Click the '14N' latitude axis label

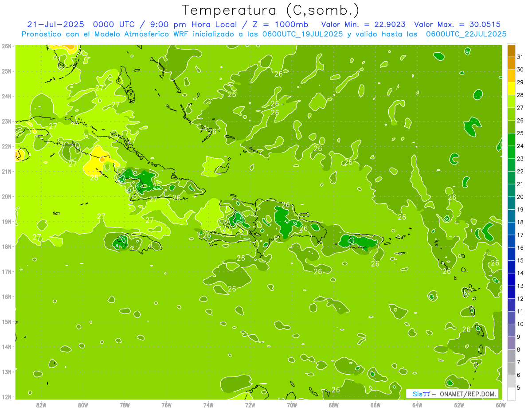pos(7,347)
